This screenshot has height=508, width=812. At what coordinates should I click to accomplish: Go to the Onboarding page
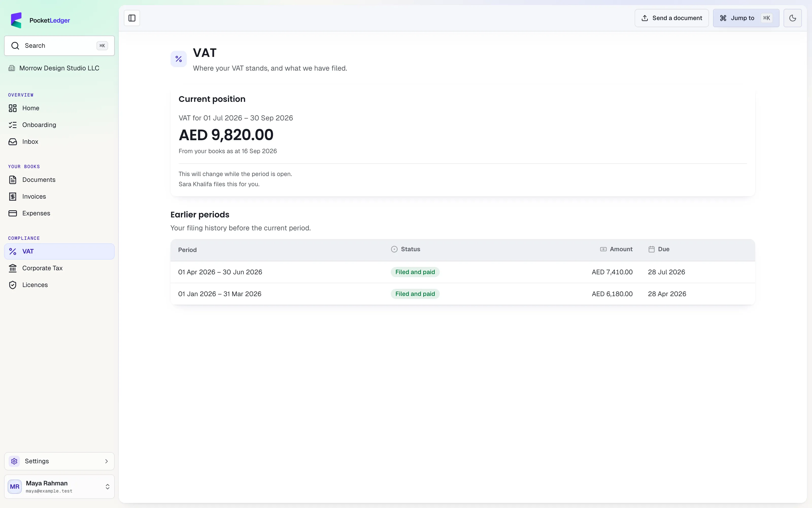(x=59, y=125)
